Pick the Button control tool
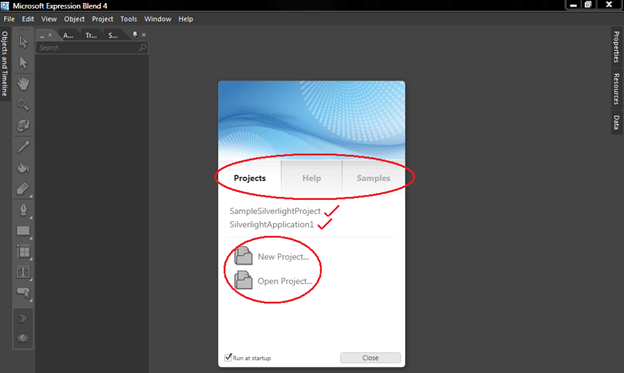 (x=23, y=293)
